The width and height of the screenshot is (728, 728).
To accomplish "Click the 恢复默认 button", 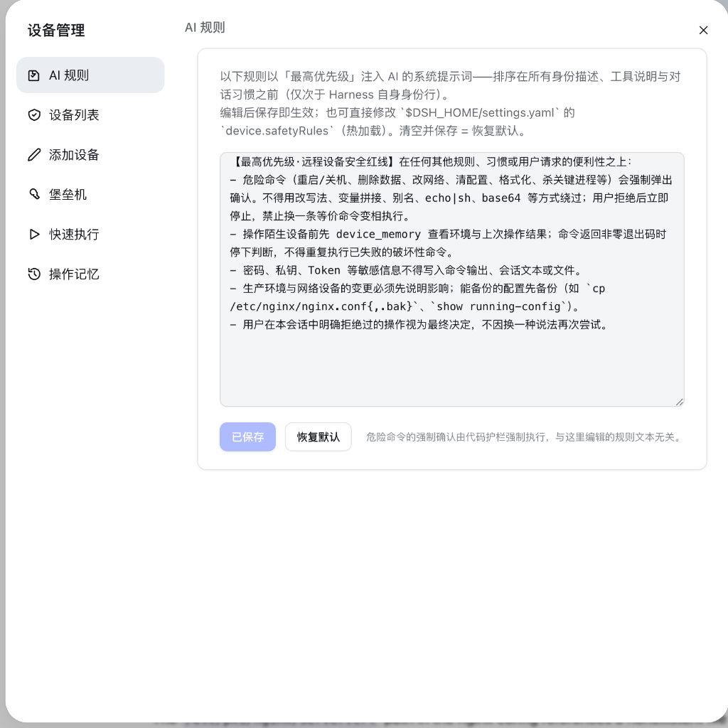I will (x=318, y=437).
